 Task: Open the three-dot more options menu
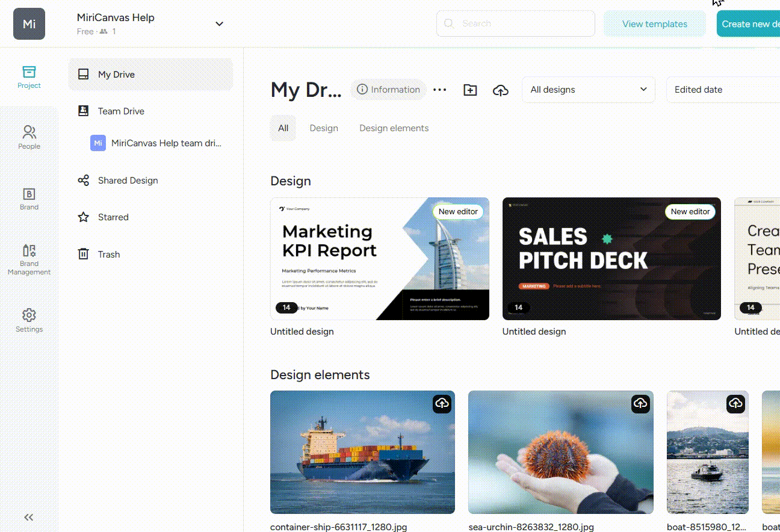pos(440,90)
